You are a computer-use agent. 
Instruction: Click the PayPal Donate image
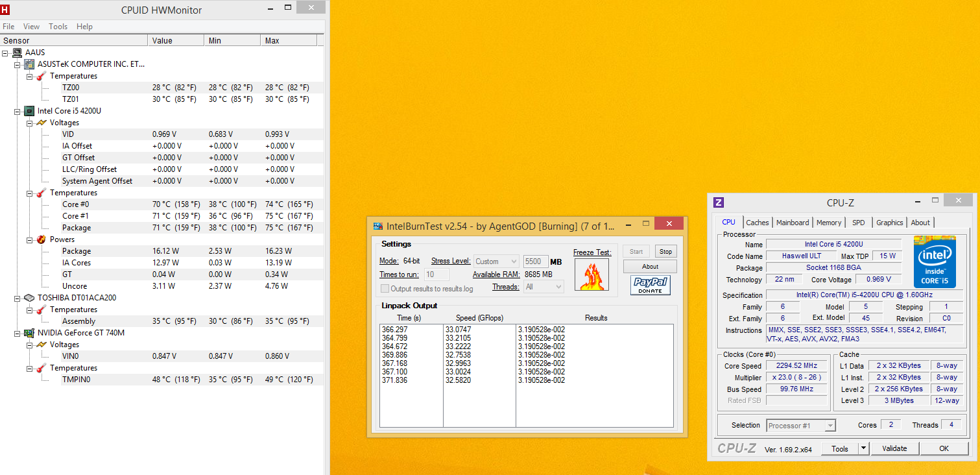[650, 286]
